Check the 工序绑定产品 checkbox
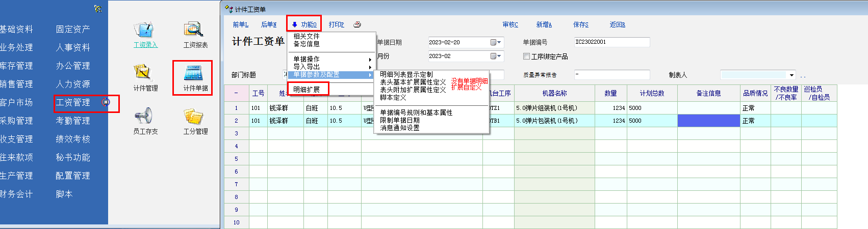The width and height of the screenshot is (868, 229). pos(526,56)
